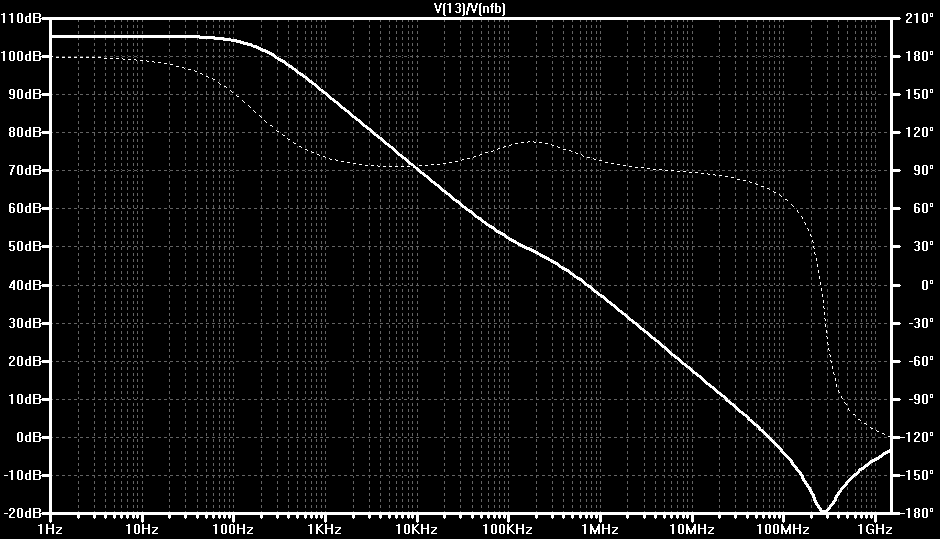Click the -150° phase axis label
Viewport: 940px width, 539px height.
tap(917, 475)
